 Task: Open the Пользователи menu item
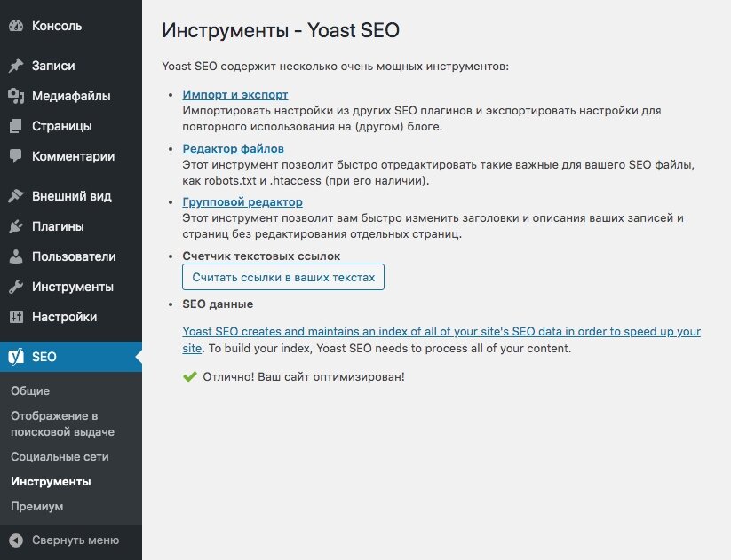pyautogui.click(x=71, y=256)
